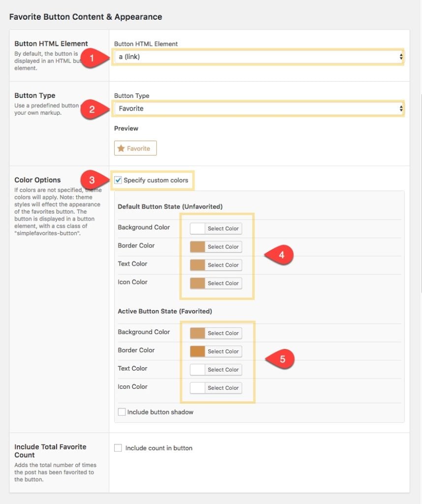Enable the Specify custom colors checkbox
422x504 pixels.
(117, 180)
